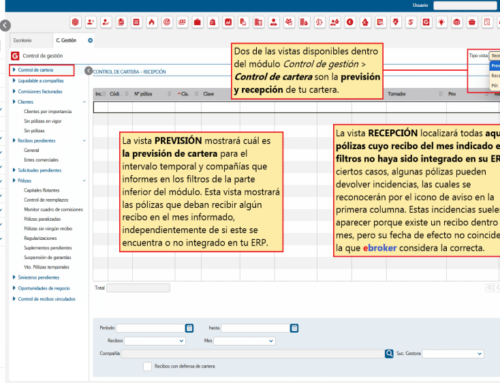
Task: Close the C. Gestión tab
Action: tap(90, 40)
